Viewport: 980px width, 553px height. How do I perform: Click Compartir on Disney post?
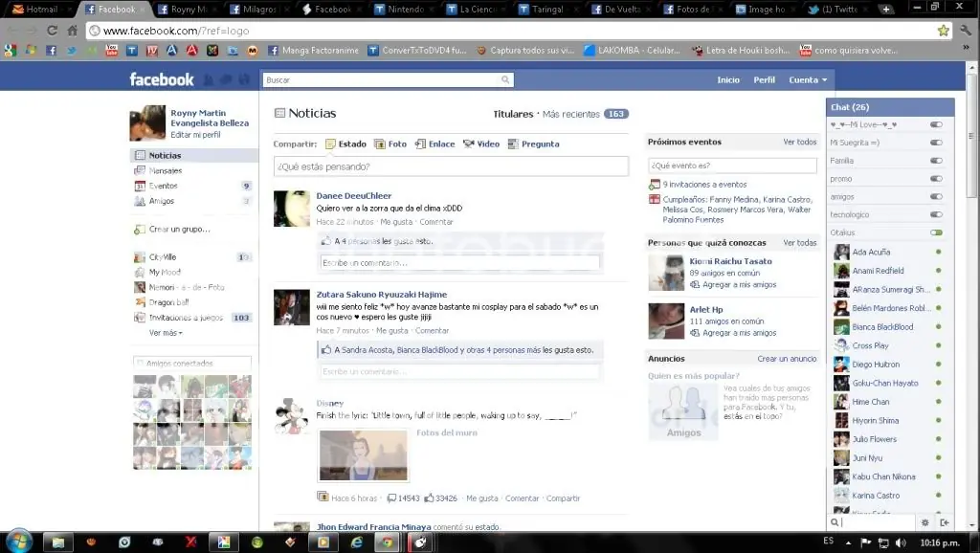click(563, 498)
